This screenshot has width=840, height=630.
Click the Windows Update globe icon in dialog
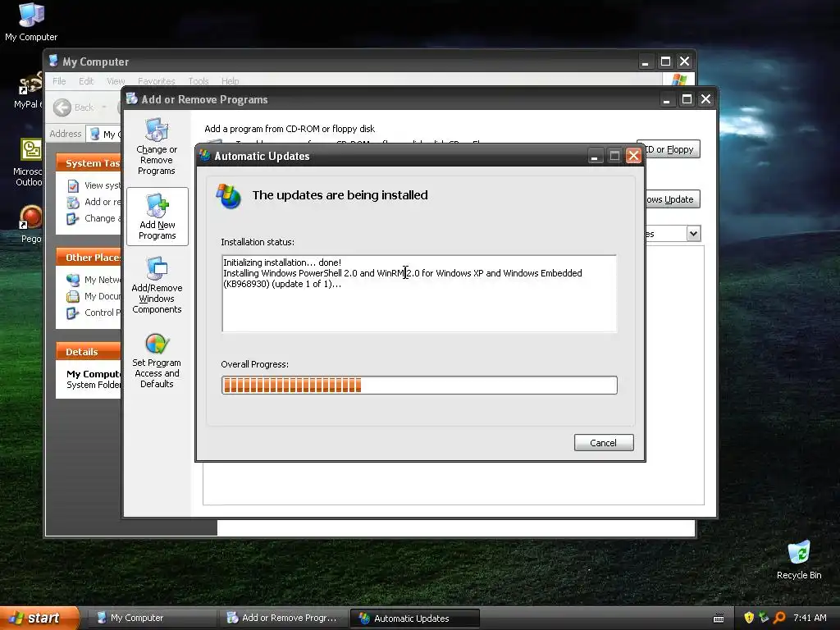pos(229,196)
